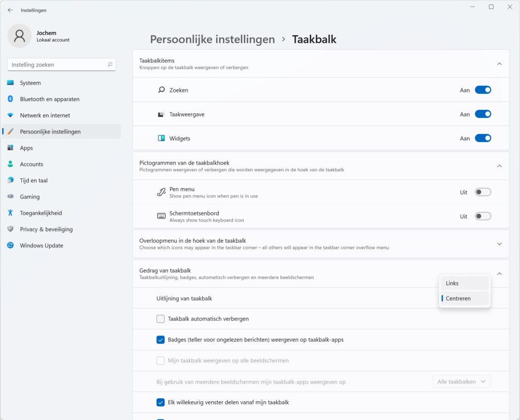
Task: Click the Netwerk en internet wifi icon
Action: [10, 115]
